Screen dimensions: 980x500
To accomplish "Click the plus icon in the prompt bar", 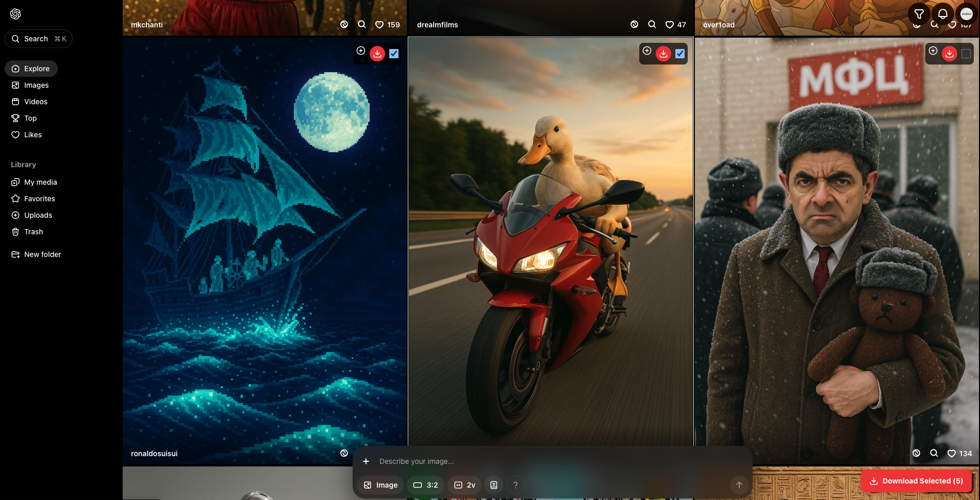I will point(366,461).
